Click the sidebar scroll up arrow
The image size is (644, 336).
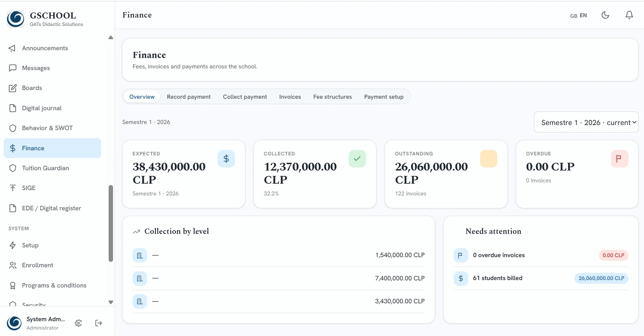coord(111,38)
